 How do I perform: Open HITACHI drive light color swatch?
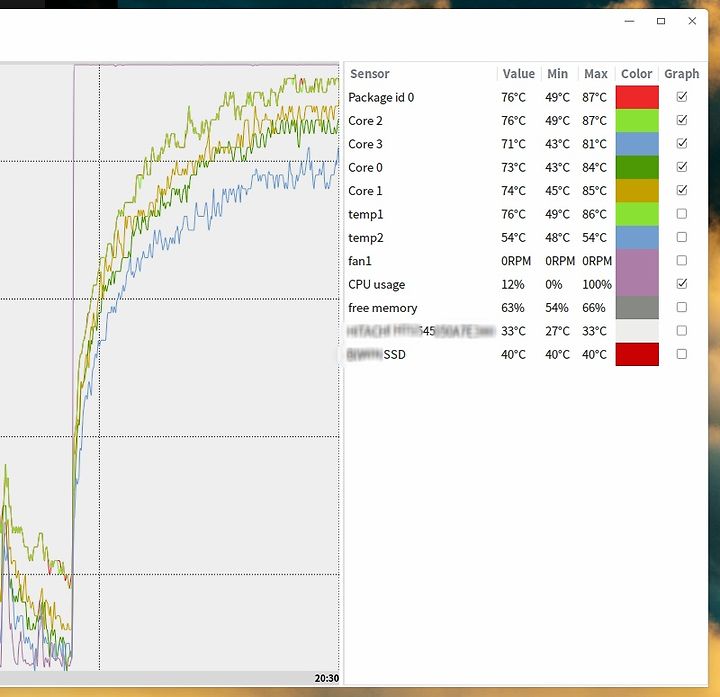tap(637, 331)
